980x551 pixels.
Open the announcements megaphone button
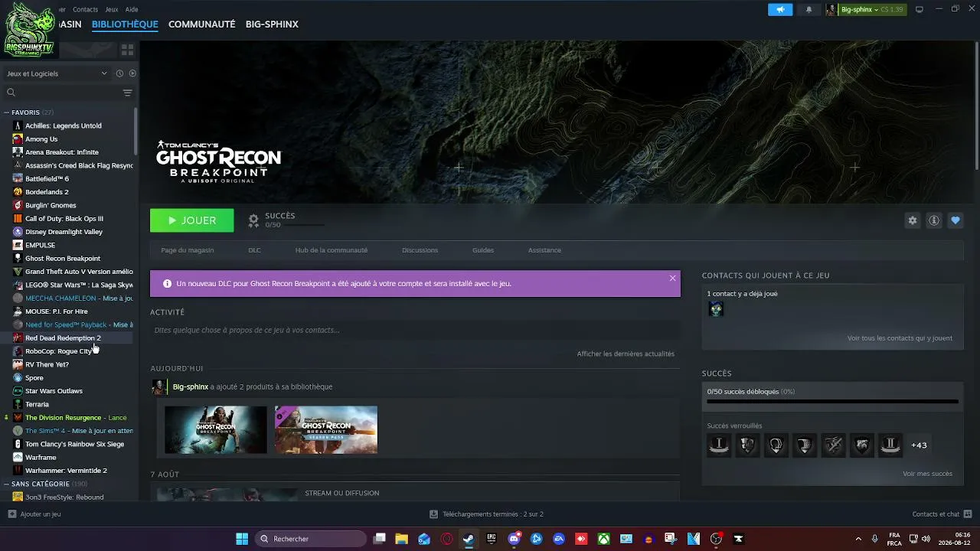pos(780,9)
